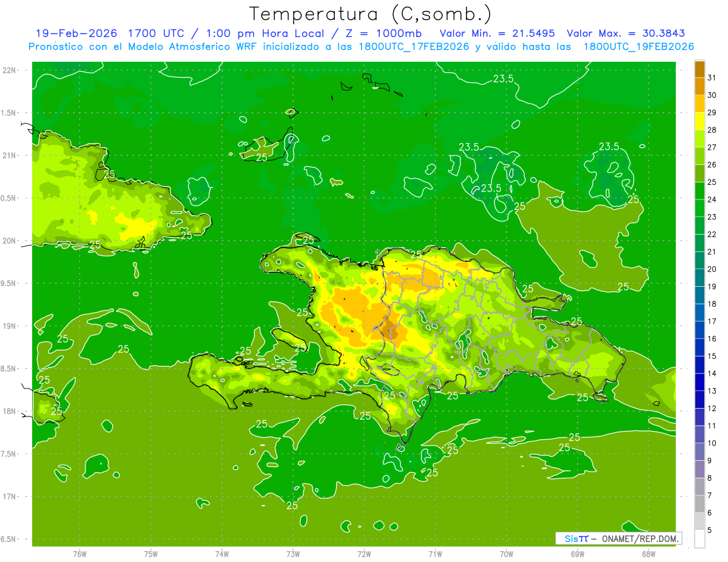728x562 pixels.
Task: Click the '7.5N' latitude axis label
Action: pyautogui.click(x=8, y=454)
